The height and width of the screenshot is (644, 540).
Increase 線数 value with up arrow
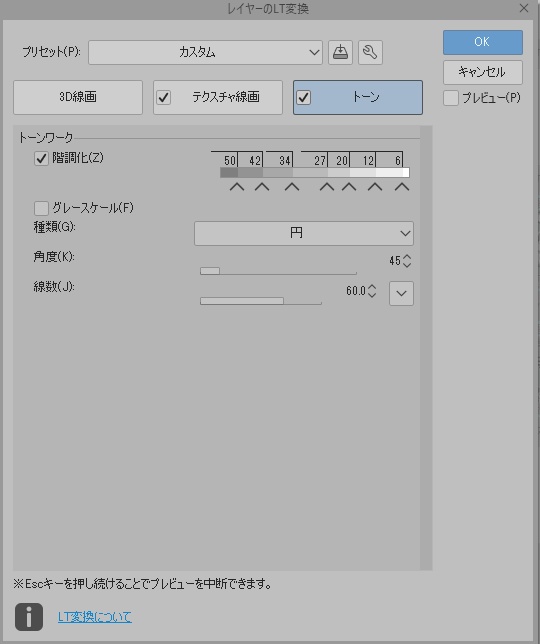(372, 287)
